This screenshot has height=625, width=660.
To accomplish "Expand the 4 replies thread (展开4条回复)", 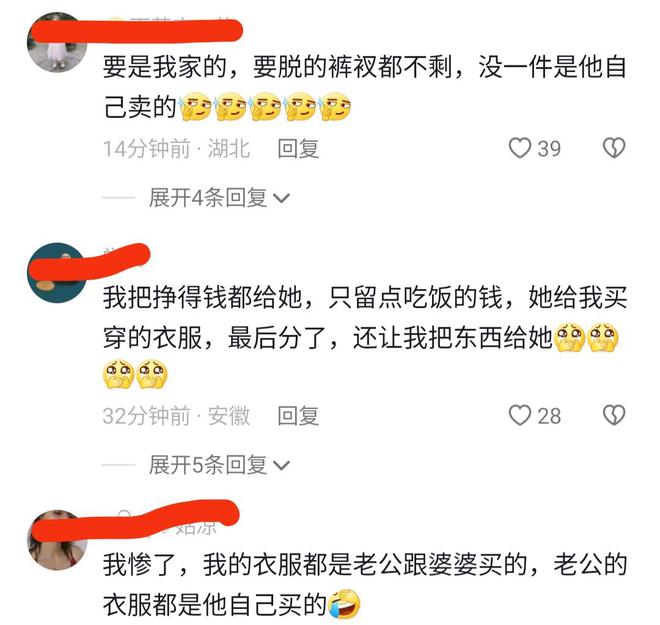I will point(208,197).
